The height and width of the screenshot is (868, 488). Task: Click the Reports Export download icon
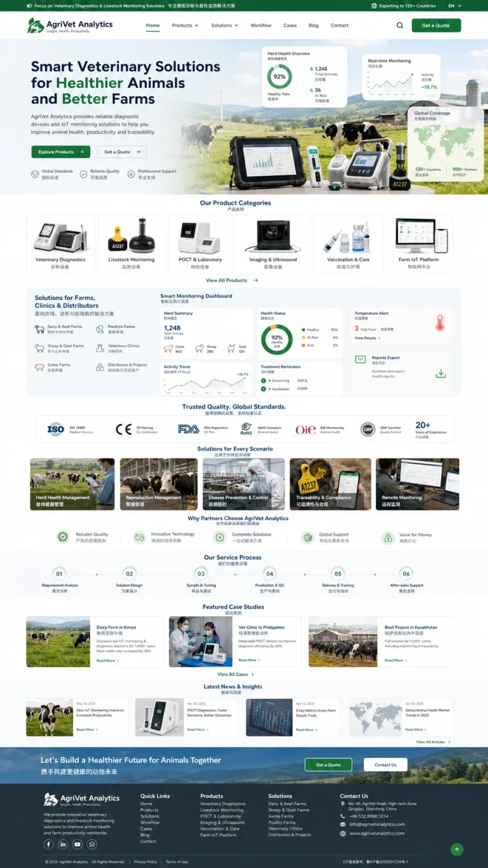441,373
